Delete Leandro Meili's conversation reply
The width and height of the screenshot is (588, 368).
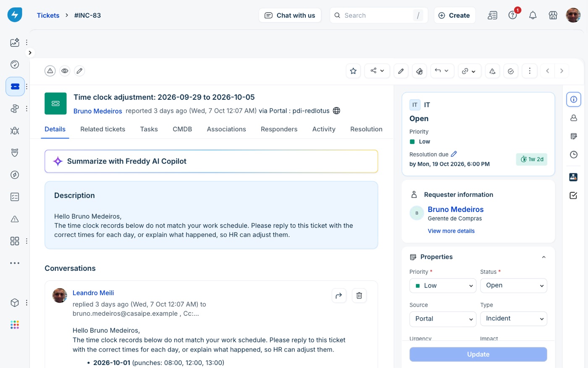[x=359, y=296]
